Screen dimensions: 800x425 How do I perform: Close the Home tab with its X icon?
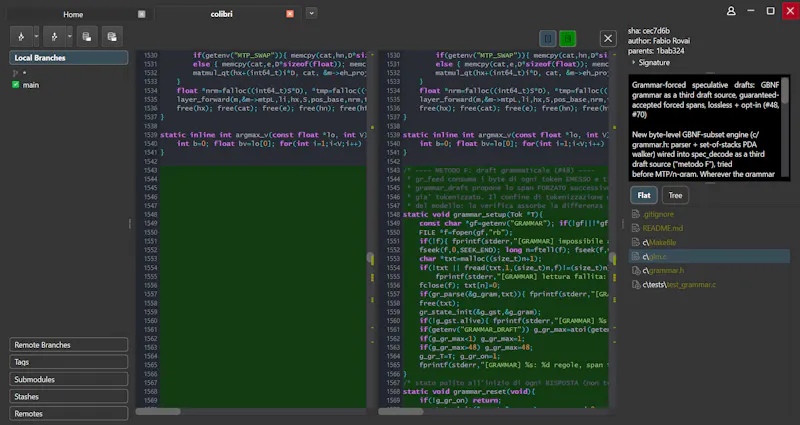pyautogui.click(x=141, y=14)
